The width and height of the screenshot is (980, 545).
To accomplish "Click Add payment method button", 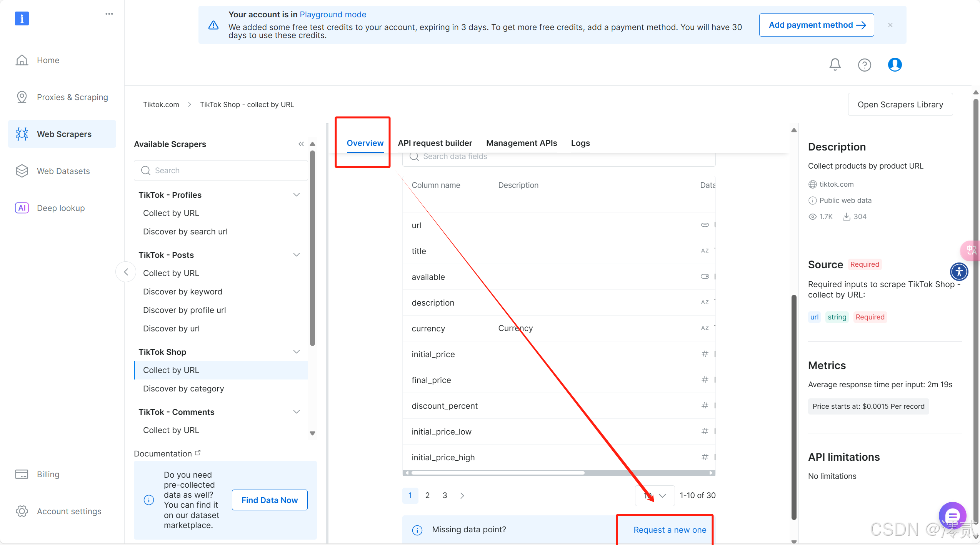I will coord(817,25).
